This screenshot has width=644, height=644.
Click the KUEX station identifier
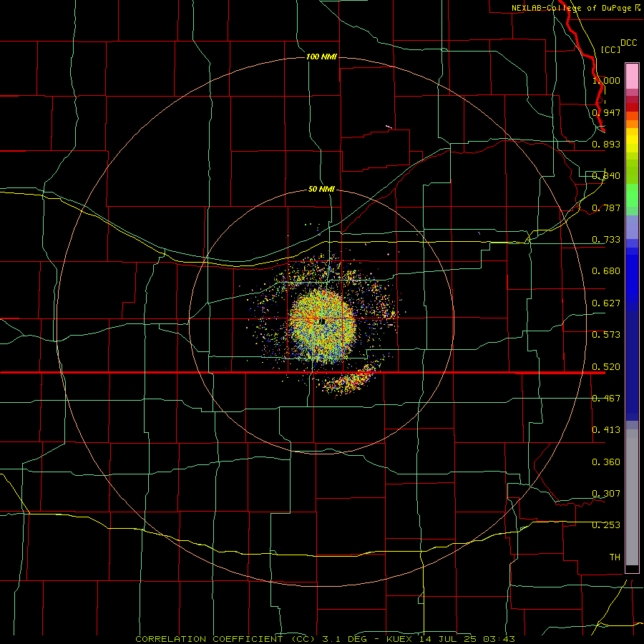401,639
